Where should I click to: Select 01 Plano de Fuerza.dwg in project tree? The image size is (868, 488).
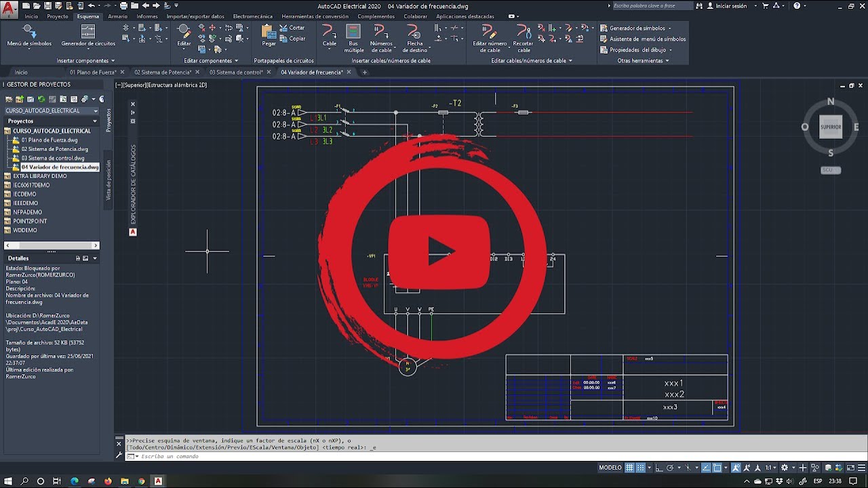tap(49, 140)
